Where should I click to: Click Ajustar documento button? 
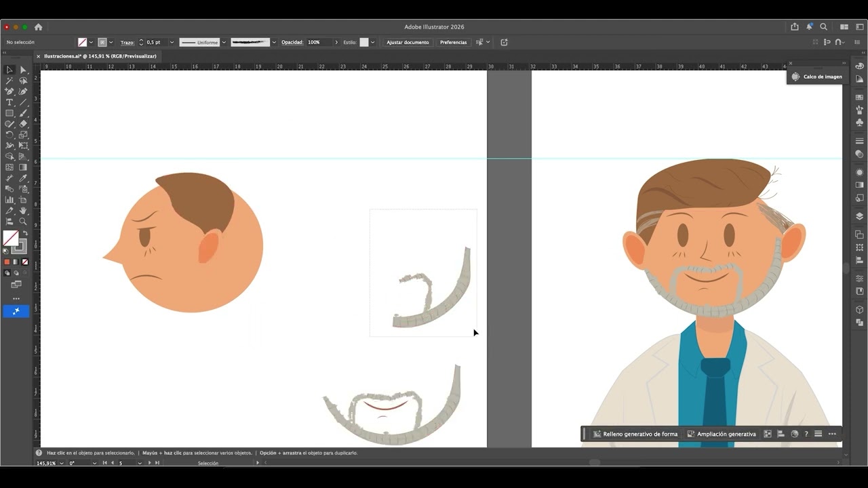(x=408, y=42)
